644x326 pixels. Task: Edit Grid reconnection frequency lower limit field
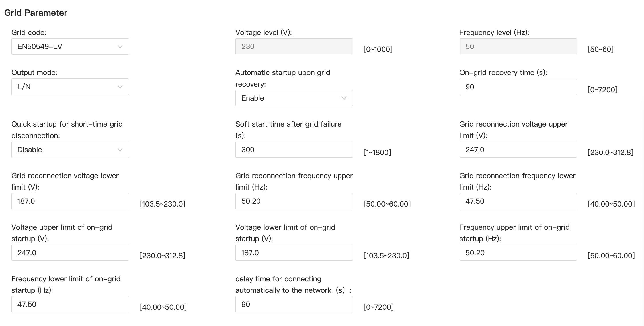518,201
